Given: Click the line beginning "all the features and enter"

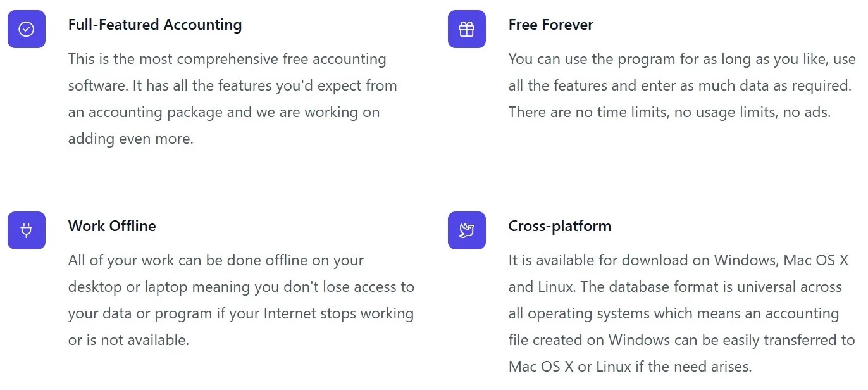Looking at the screenshot, I should [x=679, y=85].
